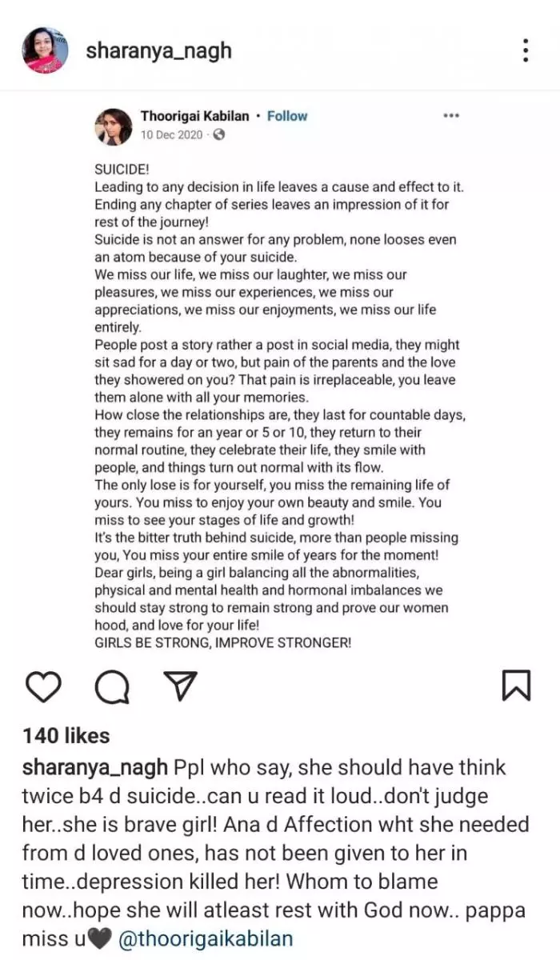Open the three vertical dots post menu
Image resolution: width=560 pixels, height=960 pixels.
click(525, 50)
